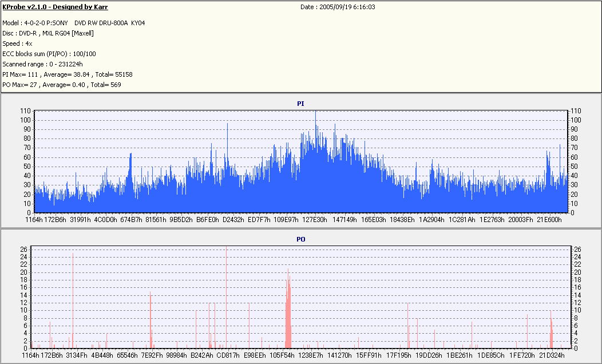
Task: Click the KProbe v2.1.0 title text
Action: click(x=55, y=7)
